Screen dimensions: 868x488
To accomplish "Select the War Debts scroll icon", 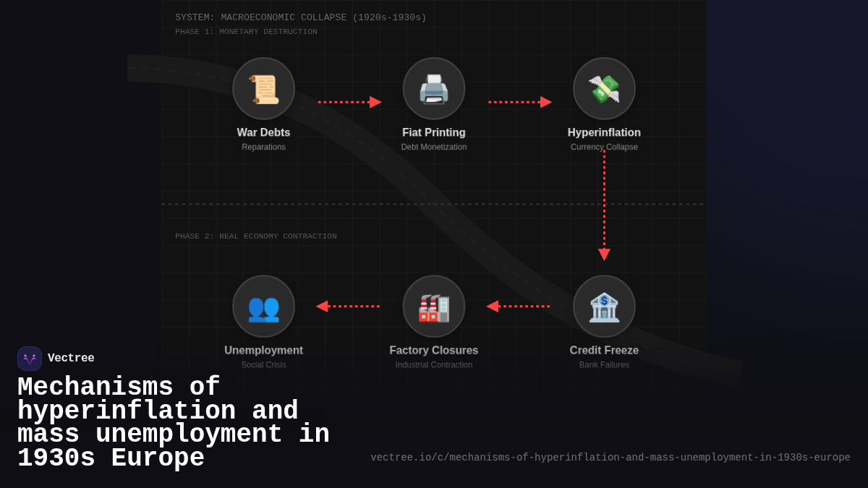I will pyautogui.click(x=263, y=88).
